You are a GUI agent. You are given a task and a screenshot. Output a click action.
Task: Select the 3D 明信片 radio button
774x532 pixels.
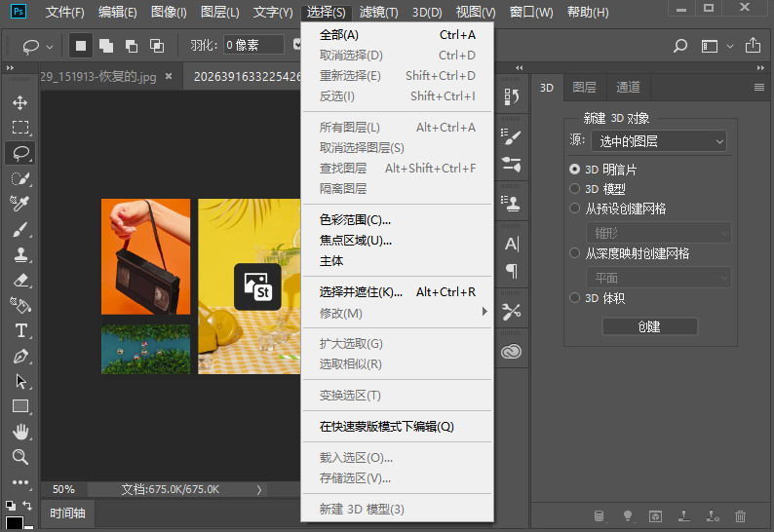pyautogui.click(x=574, y=170)
